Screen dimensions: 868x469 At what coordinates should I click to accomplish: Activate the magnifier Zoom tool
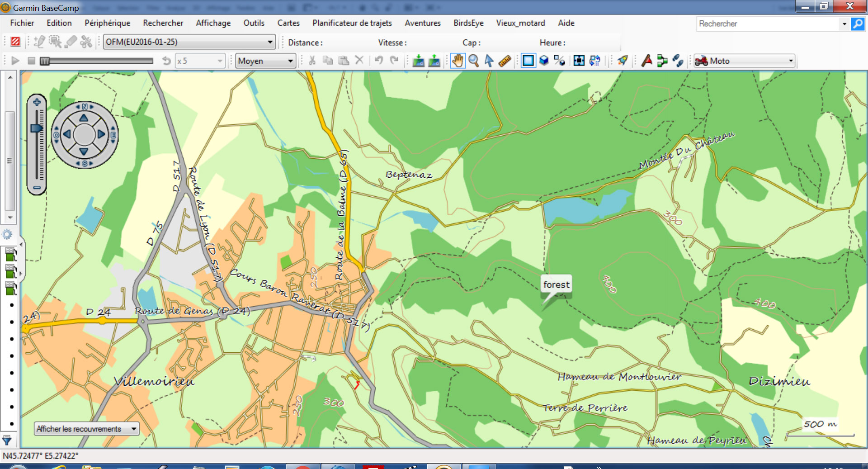click(x=473, y=61)
